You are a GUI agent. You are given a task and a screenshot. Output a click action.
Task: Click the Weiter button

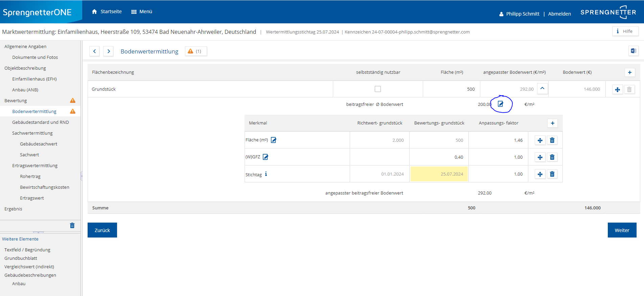click(x=622, y=230)
